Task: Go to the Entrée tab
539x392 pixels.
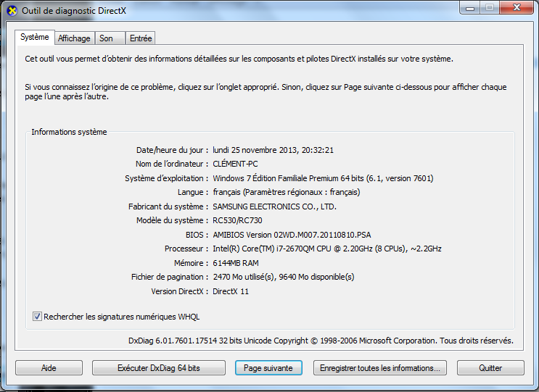Action: [141, 38]
